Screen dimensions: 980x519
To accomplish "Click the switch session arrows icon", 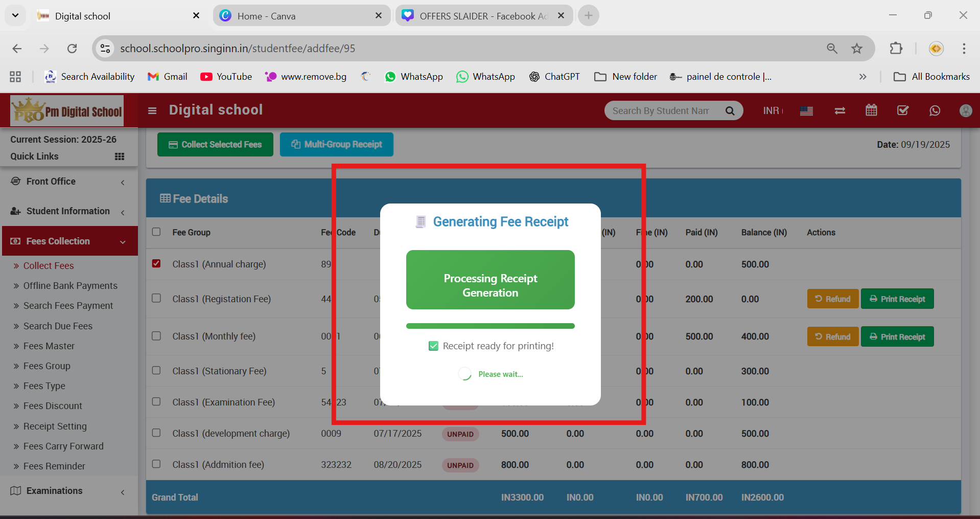I will click(839, 110).
